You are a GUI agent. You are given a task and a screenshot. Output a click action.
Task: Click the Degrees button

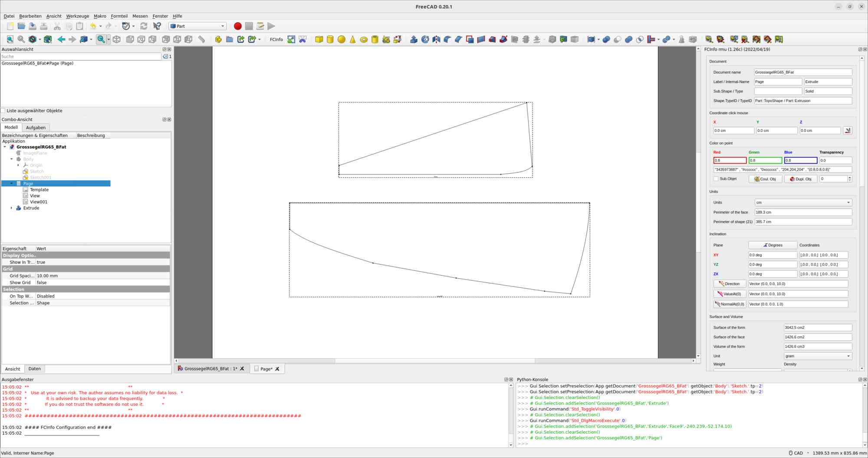click(x=773, y=245)
